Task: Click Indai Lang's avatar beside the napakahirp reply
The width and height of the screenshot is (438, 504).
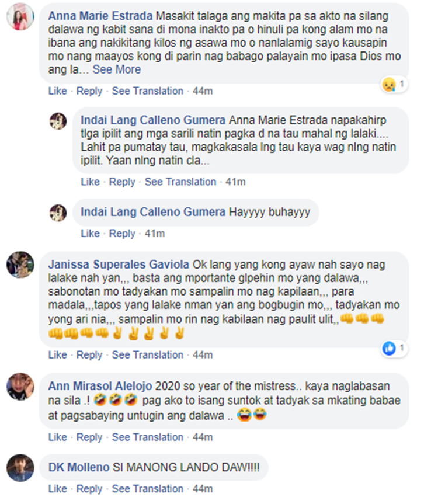Action: [58, 121]
